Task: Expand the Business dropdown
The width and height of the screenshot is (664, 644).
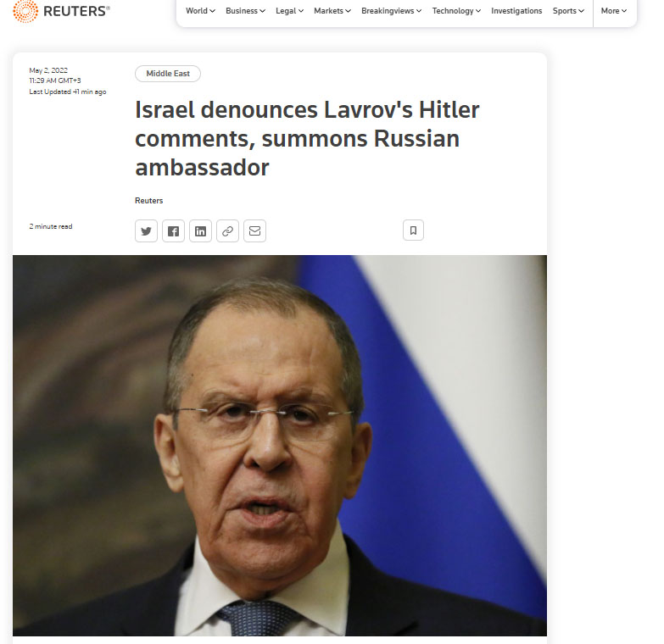Action: click(x=245, y=11)
